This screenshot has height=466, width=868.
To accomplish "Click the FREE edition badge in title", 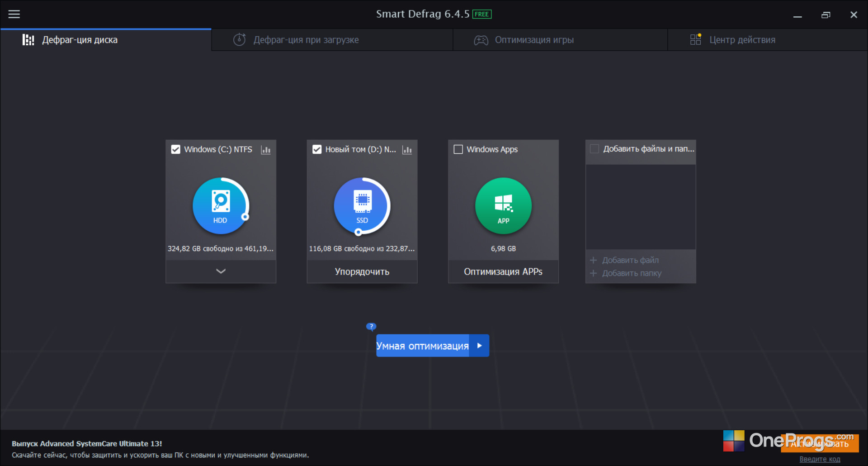I will coord(481,14).
